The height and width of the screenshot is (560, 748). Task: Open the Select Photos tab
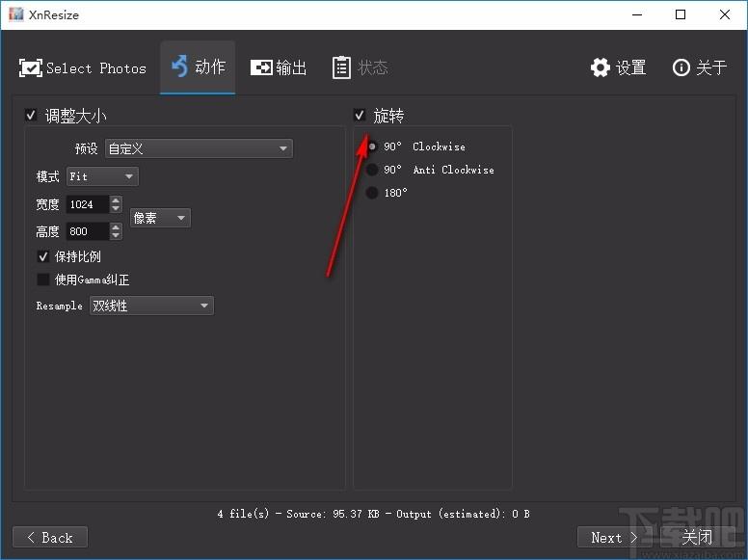coord(83,67)
